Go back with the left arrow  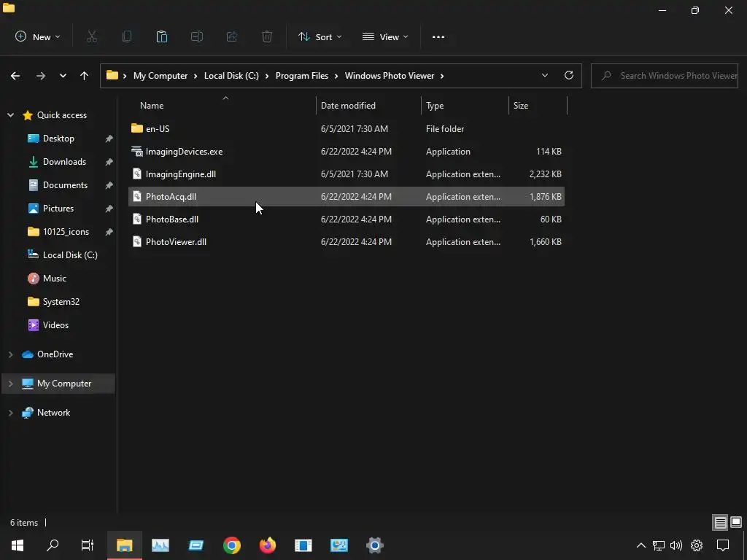[x=15, y=76]
